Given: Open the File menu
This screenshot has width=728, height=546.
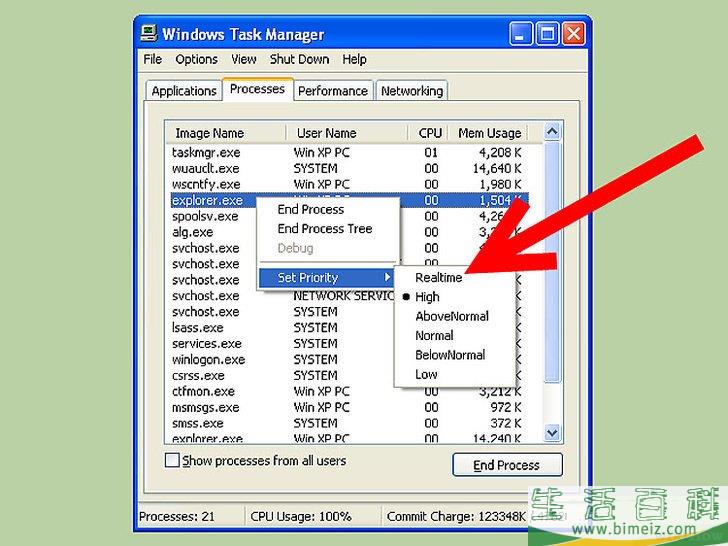Looking at the screenshot, I should click(x=152, y=59).
